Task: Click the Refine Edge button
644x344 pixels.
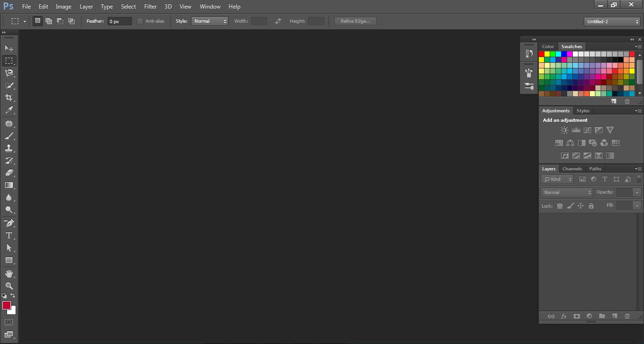Action: click(x=355, y=21)
